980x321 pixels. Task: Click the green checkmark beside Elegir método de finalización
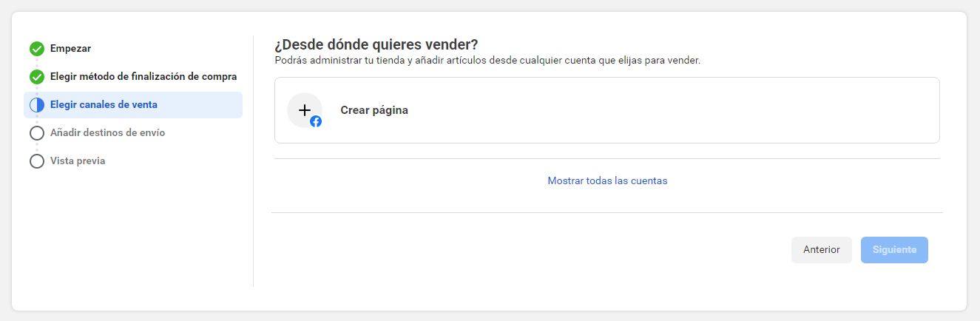(x=37, y=77)
